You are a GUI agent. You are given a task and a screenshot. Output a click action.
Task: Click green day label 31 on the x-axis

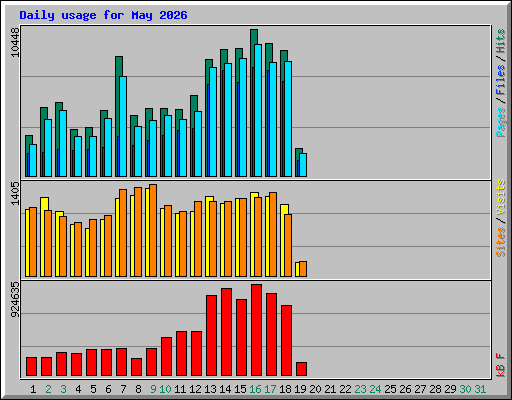pyautogui.click(x=480, y=389)
